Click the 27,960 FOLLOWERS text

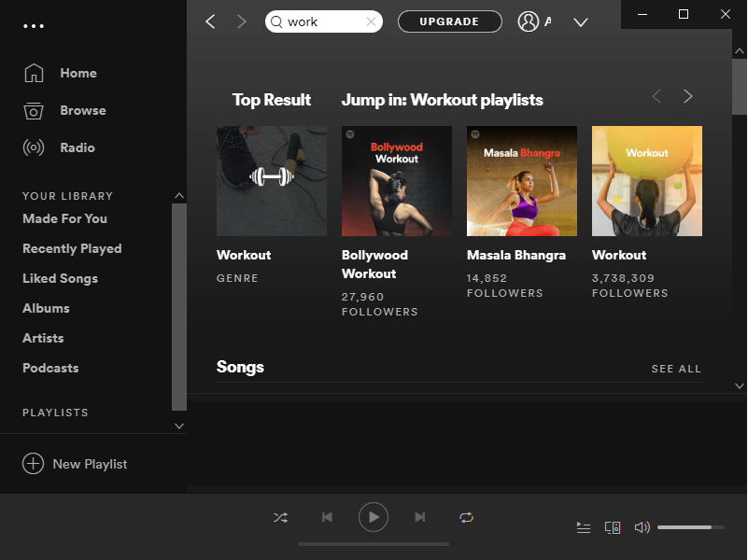[x=380, y=304]
